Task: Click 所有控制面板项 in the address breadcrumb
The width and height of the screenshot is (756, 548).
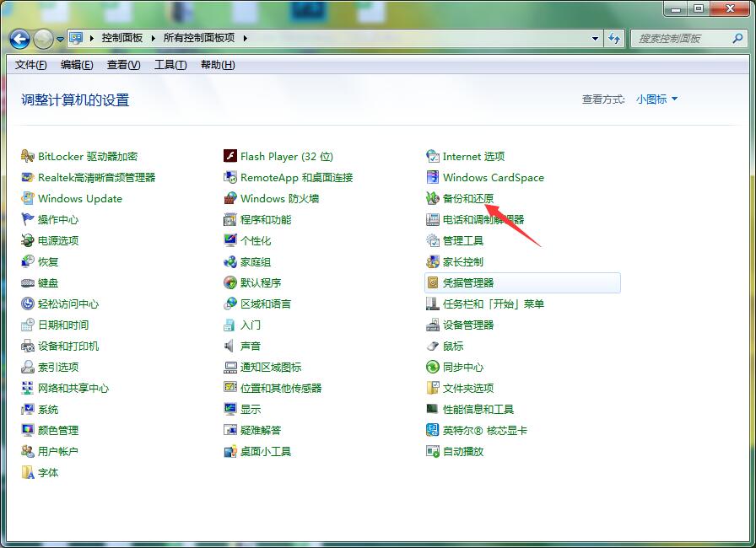Action: coord(198,38)
